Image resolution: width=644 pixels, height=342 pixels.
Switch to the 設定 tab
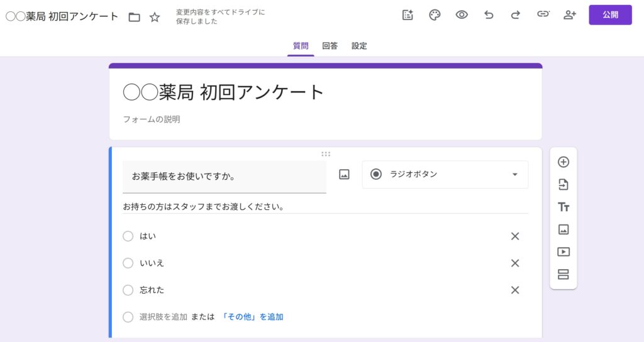pyautogui.click(x=359, y=46)
